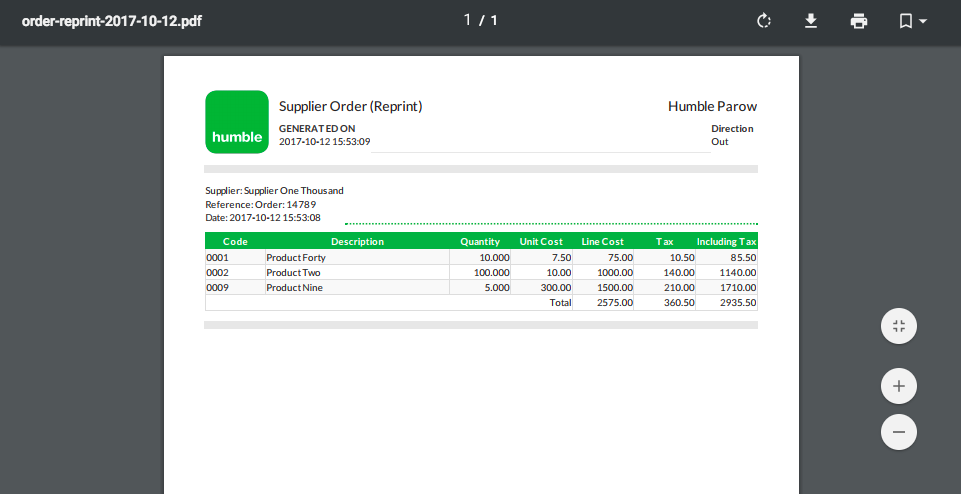
Task: Select line cost 1000.00
Action: click(x=615, y=273)
